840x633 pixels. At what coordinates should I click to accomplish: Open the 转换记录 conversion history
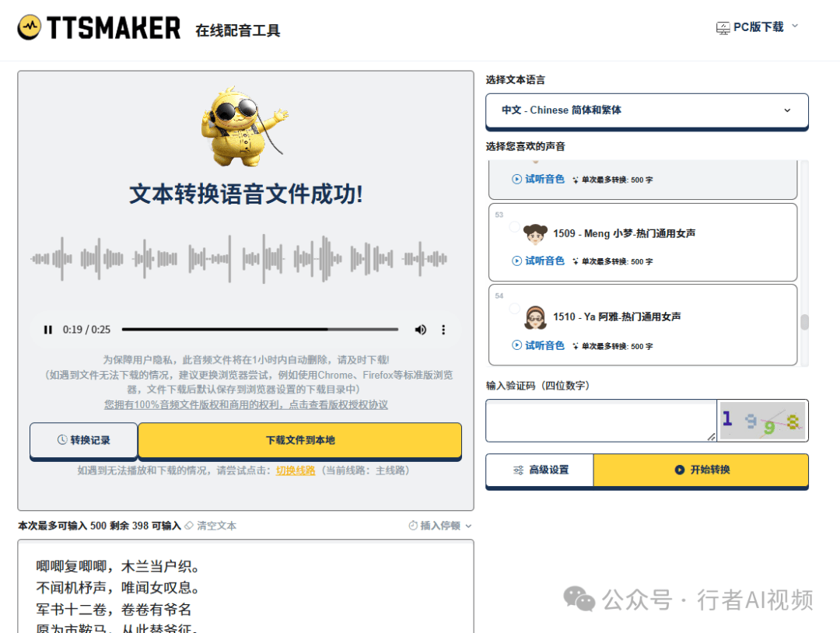83,440
